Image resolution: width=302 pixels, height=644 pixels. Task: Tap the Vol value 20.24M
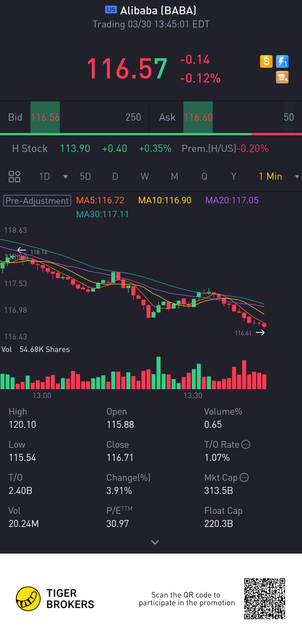click(24, 524)
